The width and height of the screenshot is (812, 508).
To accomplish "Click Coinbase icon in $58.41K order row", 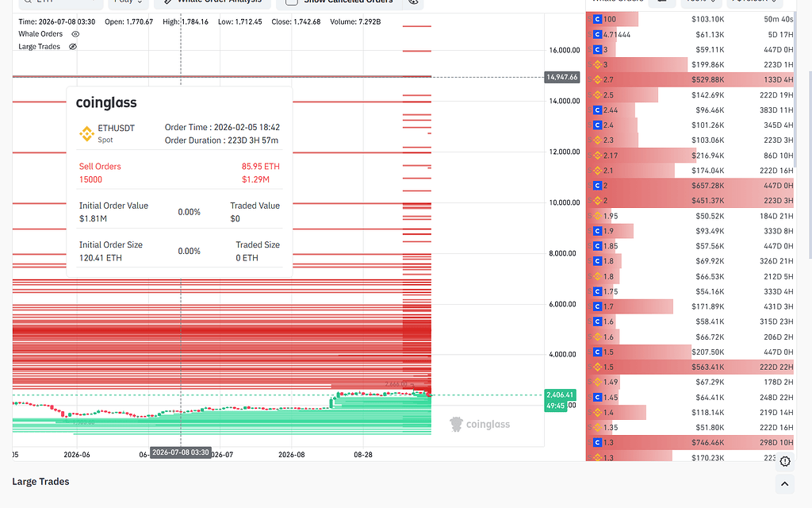I will click(597, 321).
